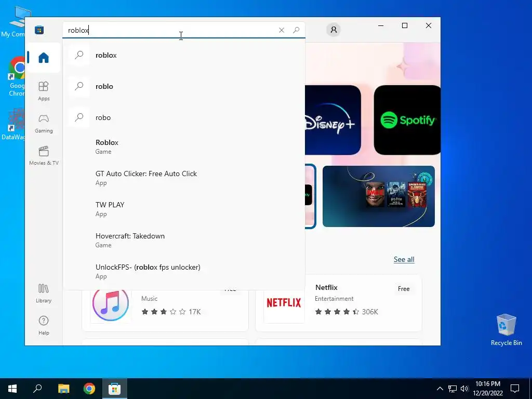Image resolution: width=532 pixels, height=399 pixels.
Task: Open the notification center icon
Action: click(515, 389)
